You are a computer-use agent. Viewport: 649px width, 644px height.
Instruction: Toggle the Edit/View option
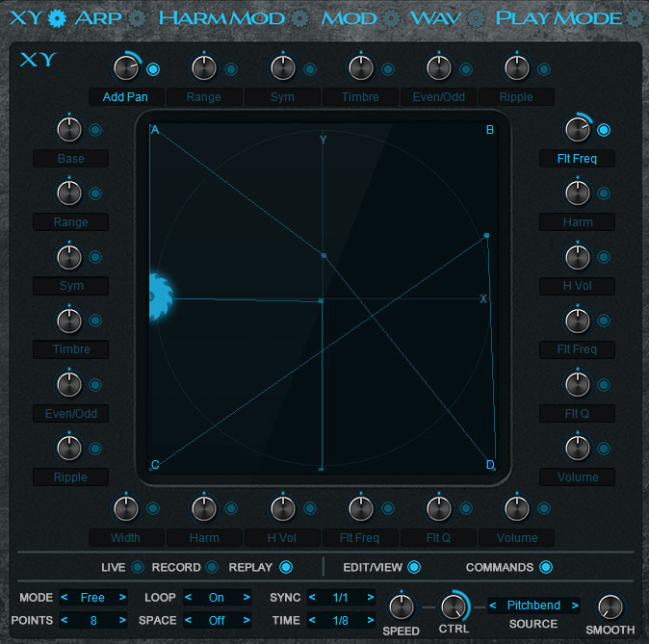pyautogui.click(x=414, y=567)
